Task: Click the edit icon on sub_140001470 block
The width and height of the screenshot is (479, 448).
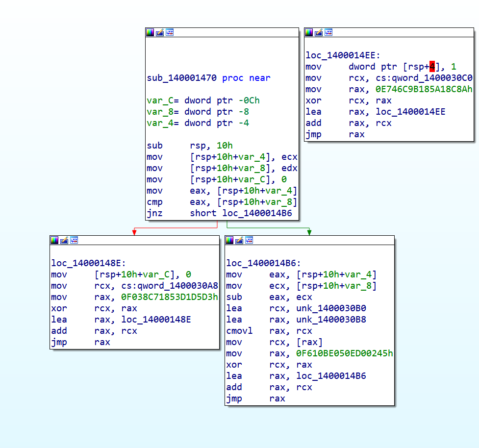Action: click(160, 32)
